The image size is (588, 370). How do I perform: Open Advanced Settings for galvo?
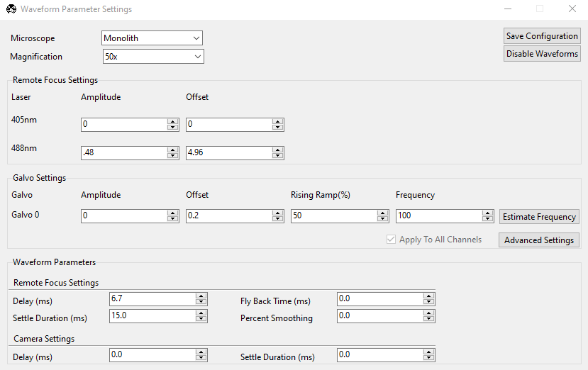point(539,240)
